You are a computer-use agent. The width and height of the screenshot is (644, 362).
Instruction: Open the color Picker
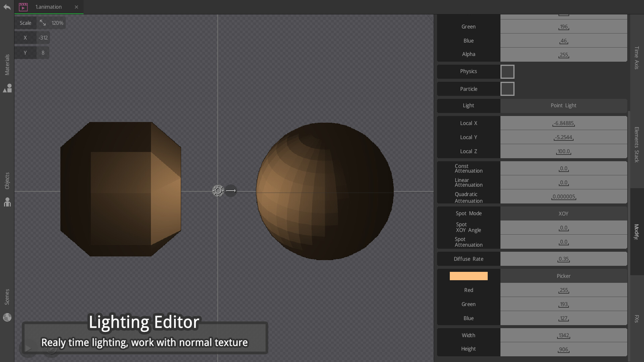coord(563,276)
